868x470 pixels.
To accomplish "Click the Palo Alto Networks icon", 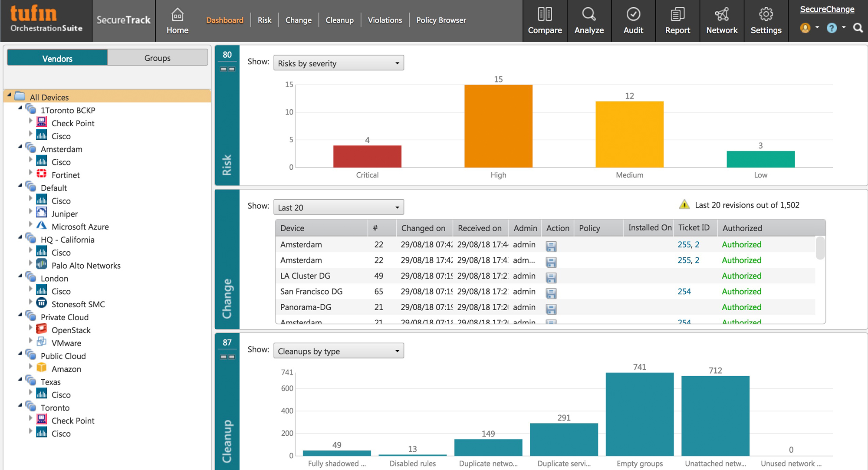I will point(42,264).
